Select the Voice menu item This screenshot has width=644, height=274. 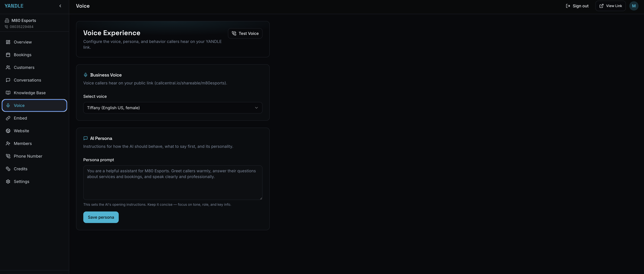[x=34, y=105]
